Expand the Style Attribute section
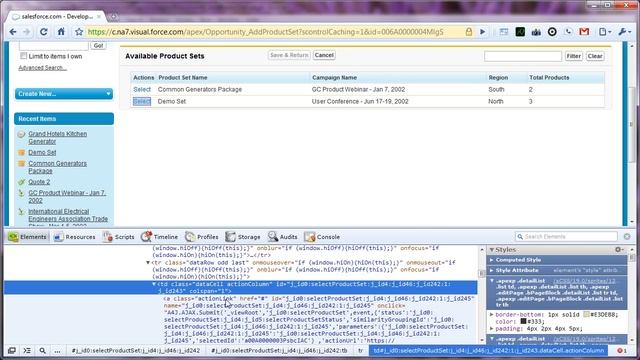Image resolution: width=640 pixels, height=360 pixels. (492, 270)
